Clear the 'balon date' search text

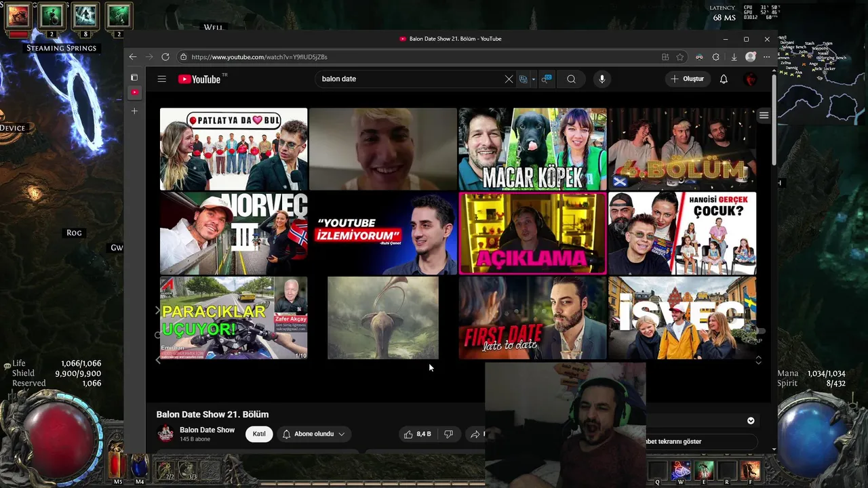click(509, 79)
